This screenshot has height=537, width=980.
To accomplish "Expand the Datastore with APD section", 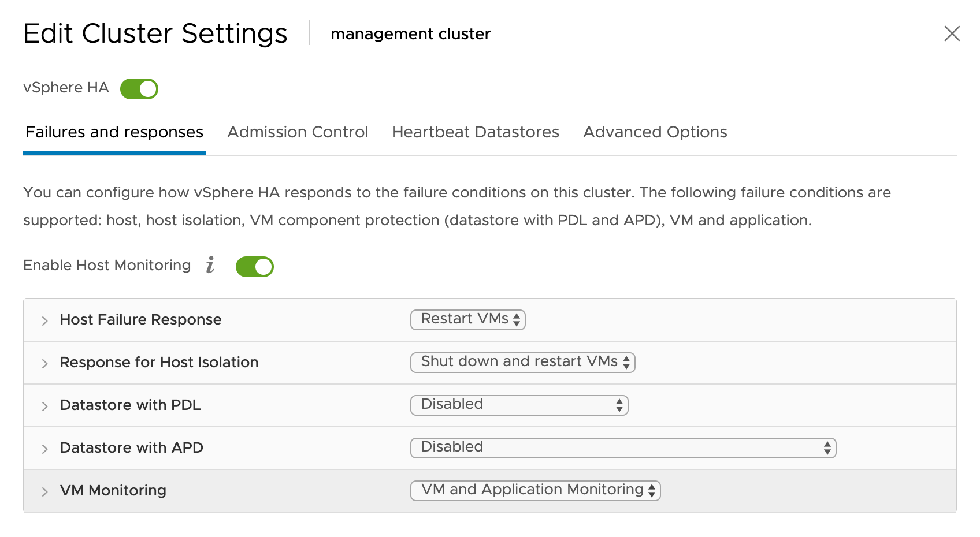I will tap(44, 447).
